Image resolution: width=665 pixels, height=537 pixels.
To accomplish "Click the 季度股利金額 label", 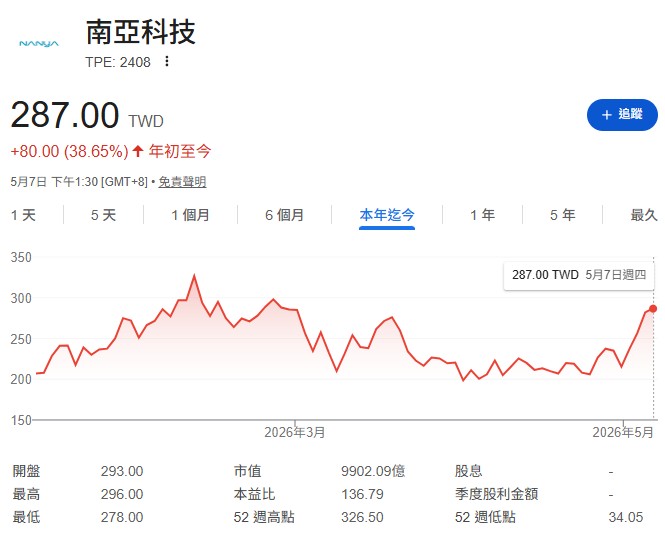I will tap(497, 494).
